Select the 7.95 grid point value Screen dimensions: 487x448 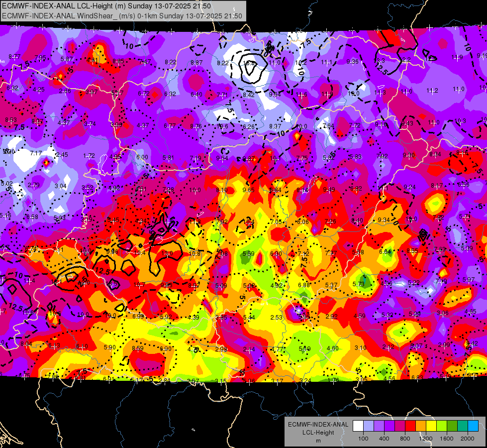pyautogui.click(x=40, y=58)
